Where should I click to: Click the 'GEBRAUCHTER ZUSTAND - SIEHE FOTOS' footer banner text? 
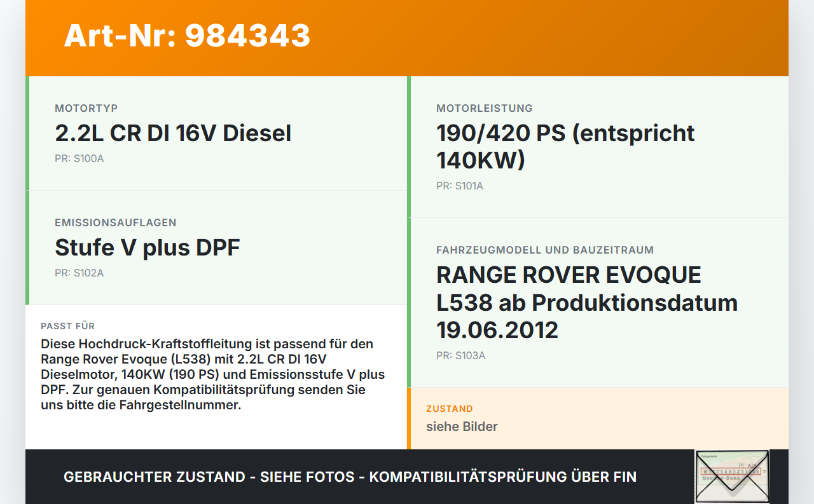[350, 477]
